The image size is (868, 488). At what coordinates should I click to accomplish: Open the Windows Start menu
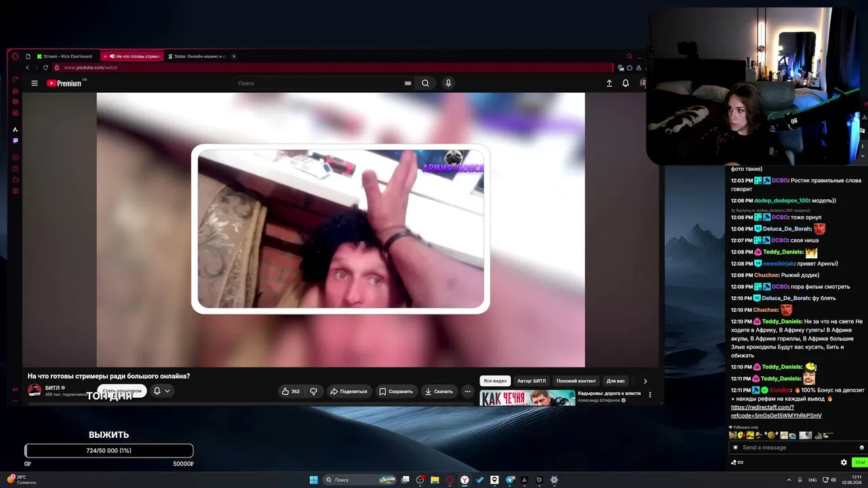[313, 480]
